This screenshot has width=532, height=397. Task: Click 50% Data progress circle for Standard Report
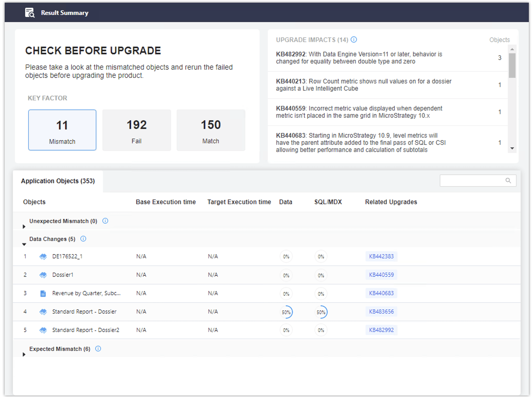(286, 312)
